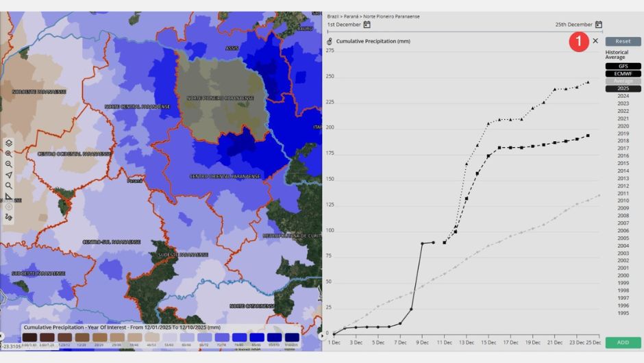
Task: Close the Cumulative Precipitation chart
Action: coord(595,41)
